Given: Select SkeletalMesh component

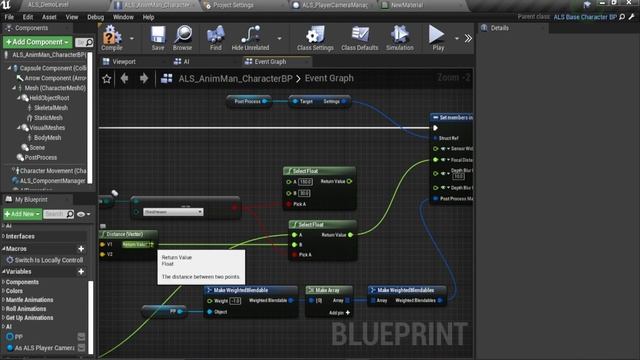Looking at the screenshot, I should (x=51, y=108).
